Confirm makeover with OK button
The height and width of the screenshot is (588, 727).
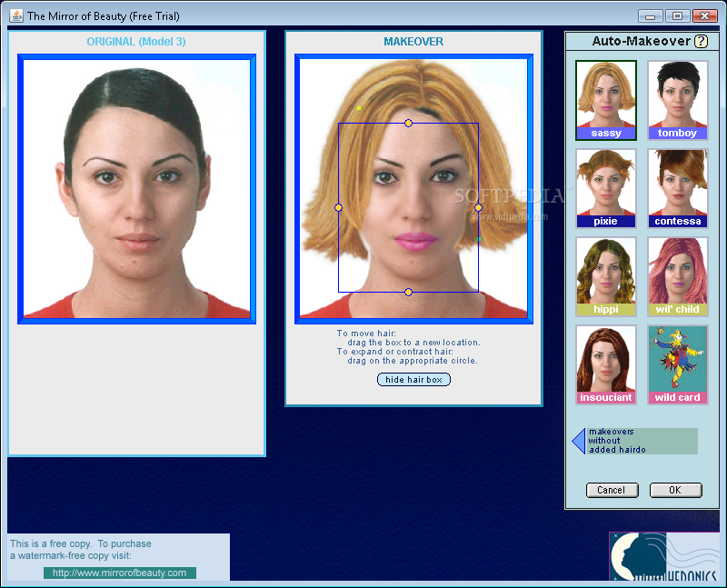[675, 490]
